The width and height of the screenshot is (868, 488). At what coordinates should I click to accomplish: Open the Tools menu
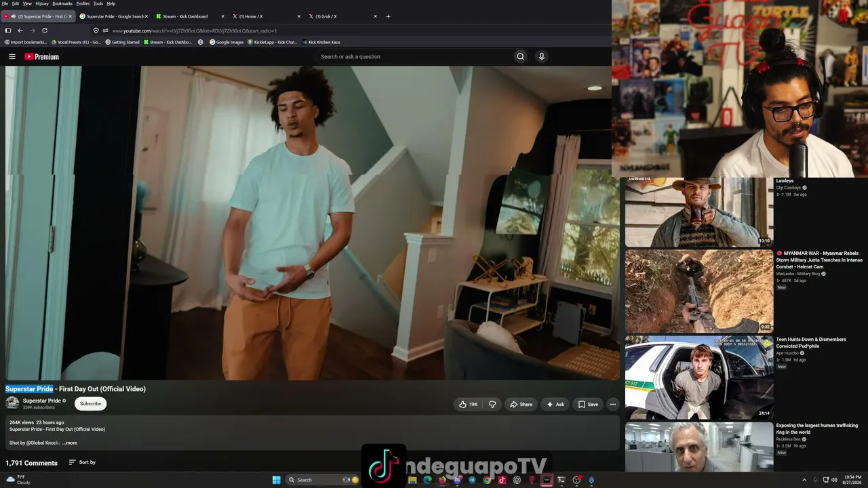(98, 3)
